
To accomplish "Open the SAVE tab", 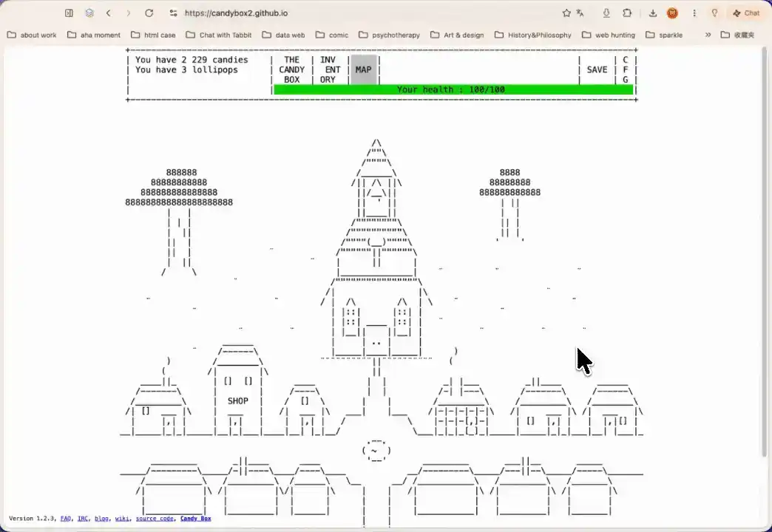I will tap(597, 69).
